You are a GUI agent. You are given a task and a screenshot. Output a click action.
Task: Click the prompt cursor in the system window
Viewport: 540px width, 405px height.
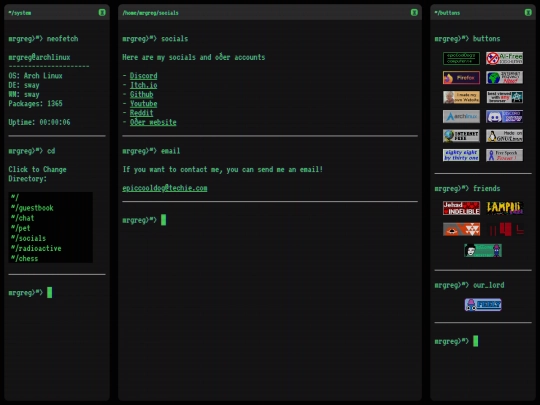[50, 292]
